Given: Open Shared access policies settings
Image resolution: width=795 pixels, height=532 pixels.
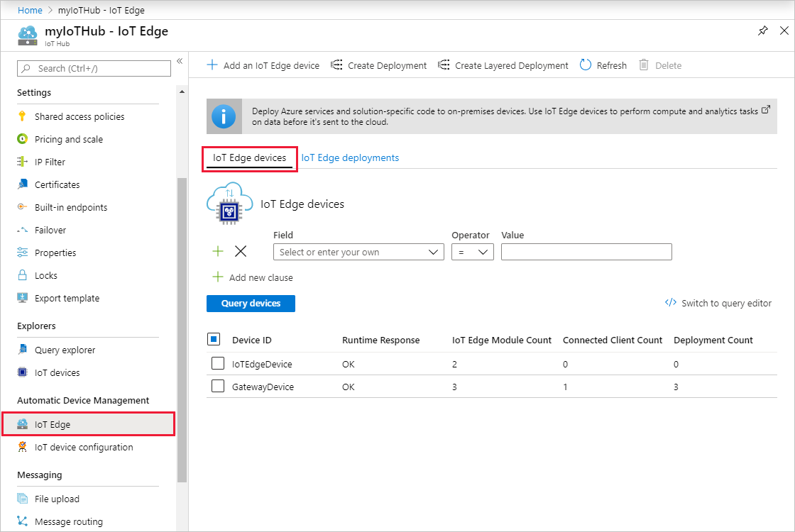Looking at the screenshot, I should click(x=79, y=116).
